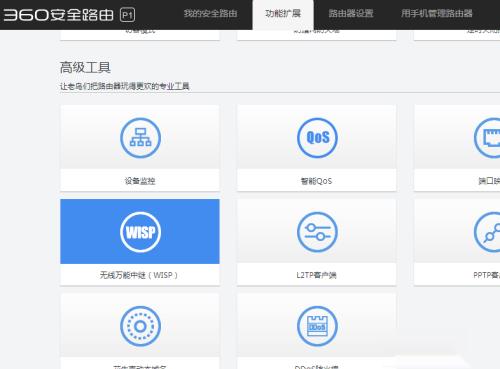Open the L2TP client sliders icon
The image size is (500, 369).
coord(317,232)
